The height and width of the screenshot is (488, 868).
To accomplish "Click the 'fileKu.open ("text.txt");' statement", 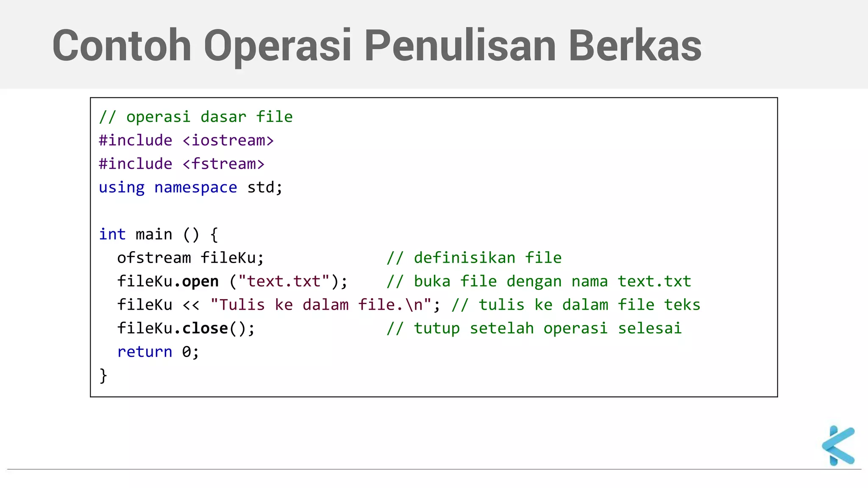I will [x=232, y=281].
